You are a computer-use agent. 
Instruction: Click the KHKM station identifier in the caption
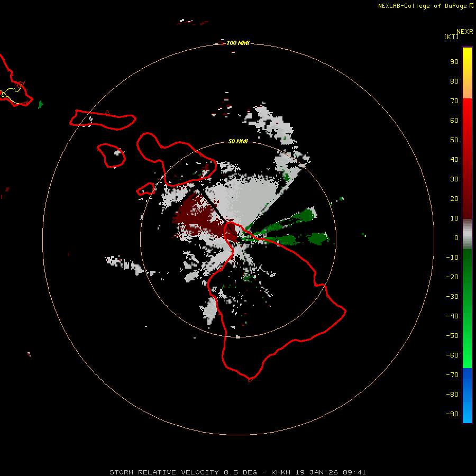point(281,472)
